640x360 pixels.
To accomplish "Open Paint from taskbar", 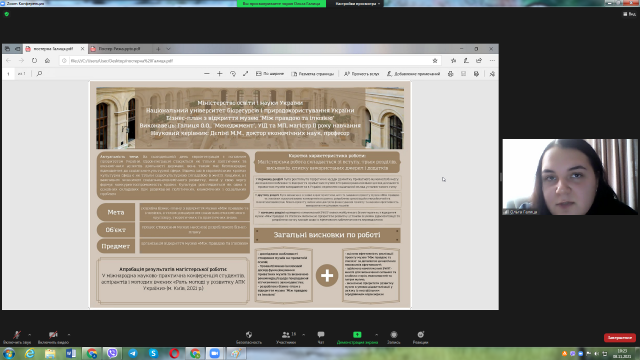I will [x=236, y=353].
